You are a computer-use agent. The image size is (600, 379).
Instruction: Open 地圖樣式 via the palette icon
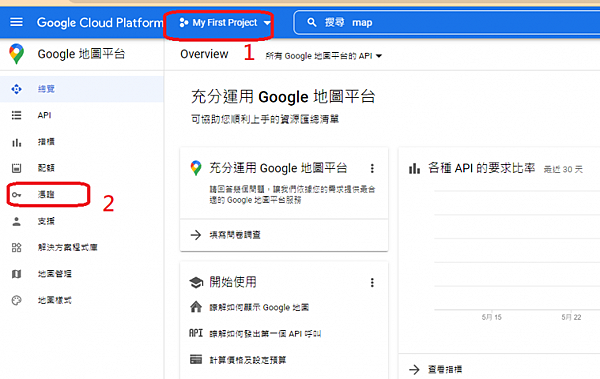tap(16, 301)
